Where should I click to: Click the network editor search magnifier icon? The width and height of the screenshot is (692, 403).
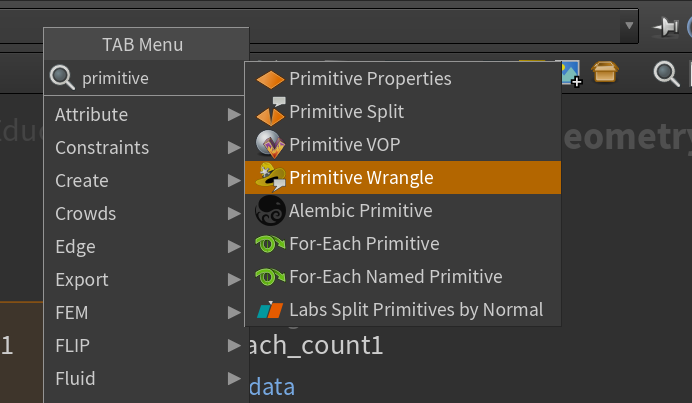(666, 74)
